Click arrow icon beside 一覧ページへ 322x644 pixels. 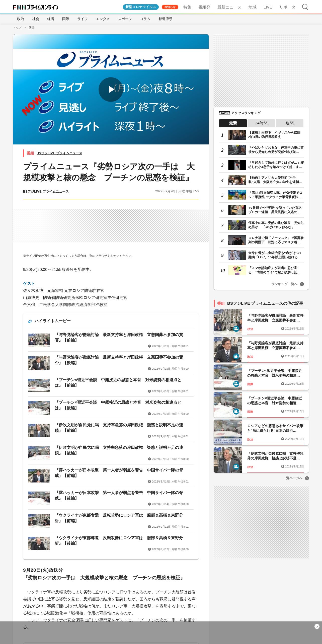tap(307, 478)
